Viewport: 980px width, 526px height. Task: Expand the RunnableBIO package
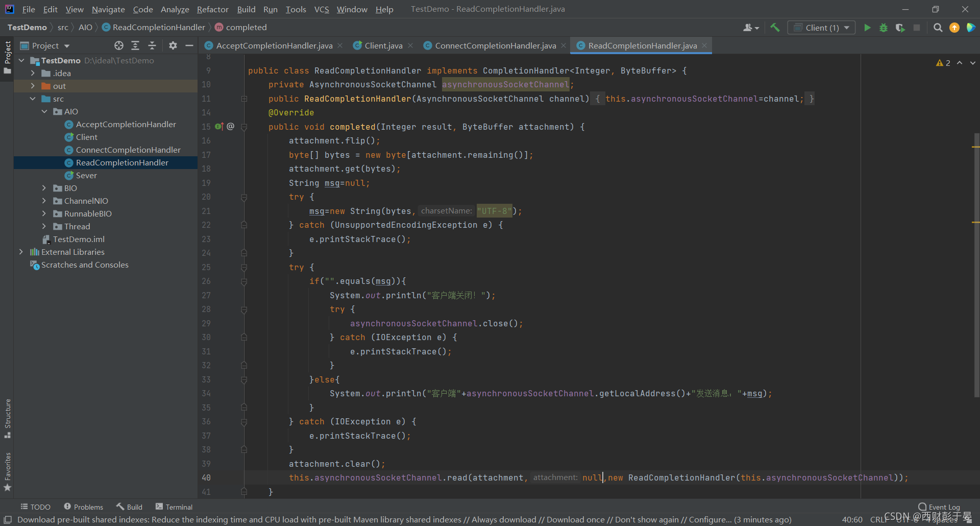tap(44, 213)
